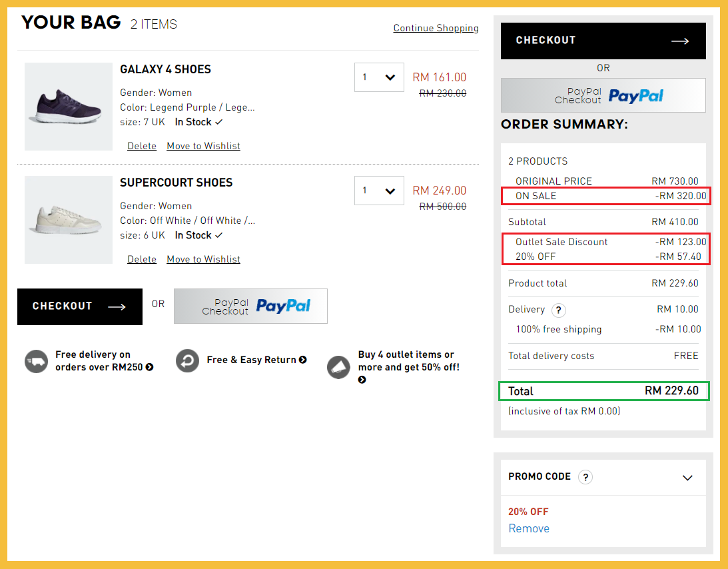Click the outlet promotion tag icon
Screen dimensions: 728x569
pyautogui.click(x=339, y=367)
